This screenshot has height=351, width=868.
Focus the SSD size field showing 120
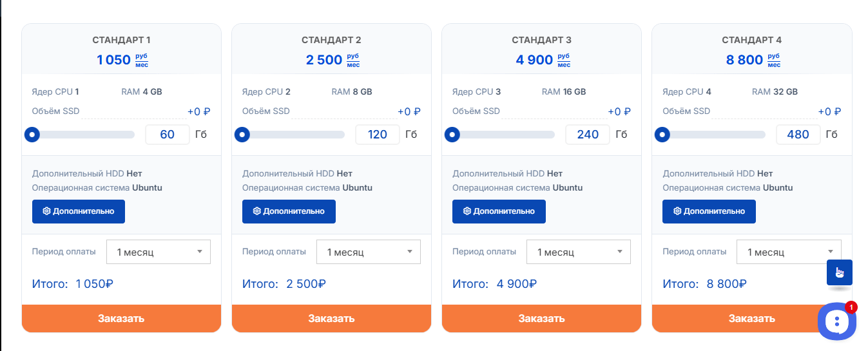pos(377,135)
